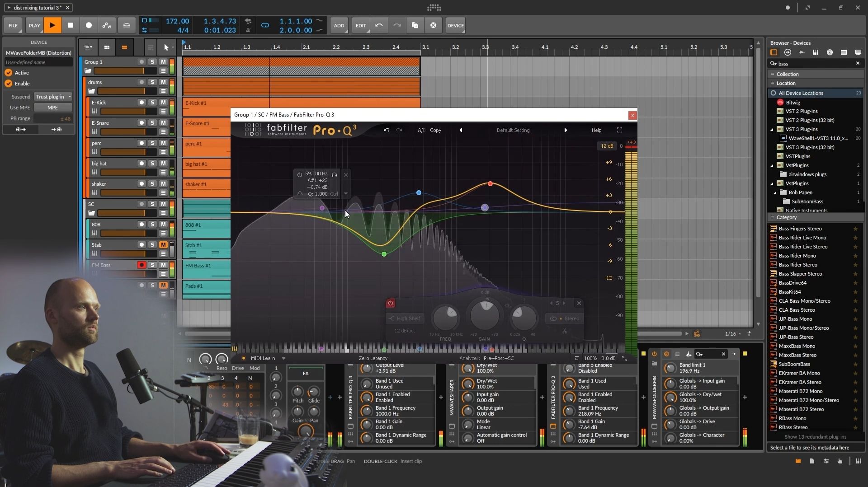Click the piano keys icon in the bottom-right corner
The image size is (868, 487).
(859, 461)
